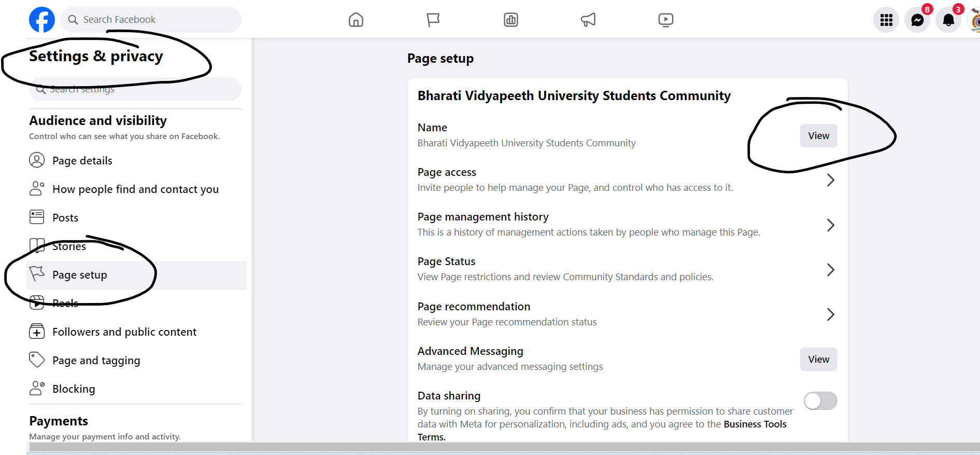The height and width of the screenshot is (455, 980).
Task: Open the notifications bell
Action: [948, 20]
